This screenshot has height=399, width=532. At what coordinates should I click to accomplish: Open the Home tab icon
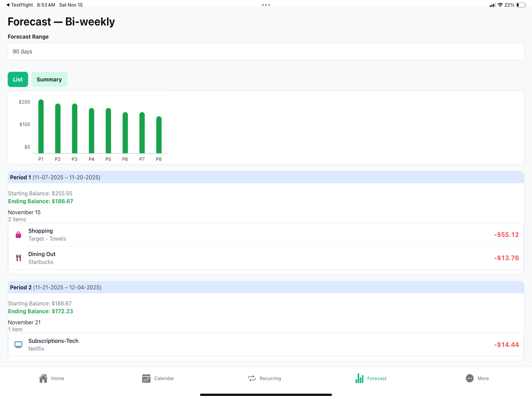(43, 378)
